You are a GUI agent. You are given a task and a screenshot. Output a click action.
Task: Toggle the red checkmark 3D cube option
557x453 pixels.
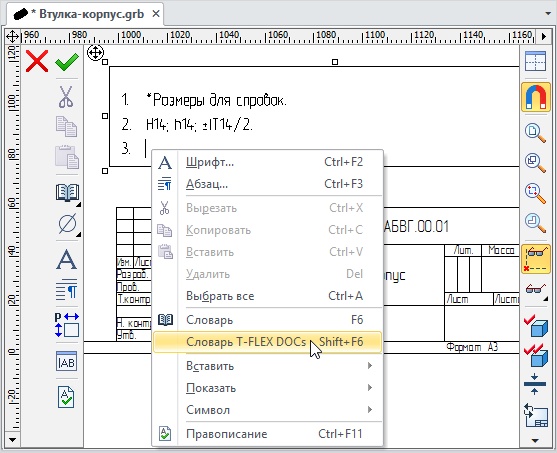pos(535,325)
